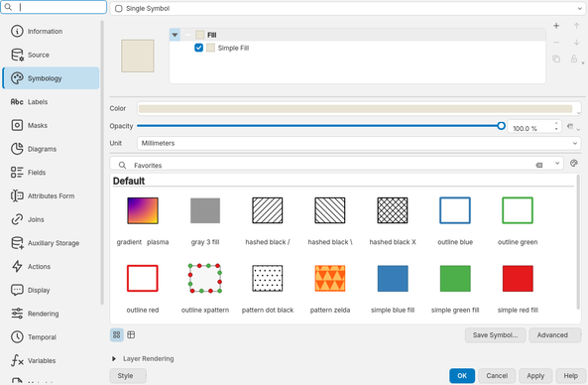Click the Cancel button
588x385 pixels.
(497, 376)
